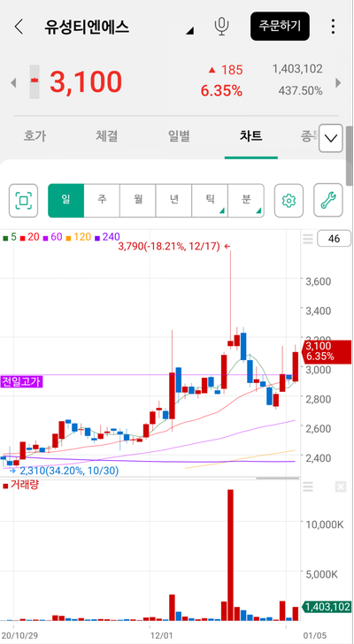
Task: Click the 거래량 volume legend
Action: coord(20,485)
